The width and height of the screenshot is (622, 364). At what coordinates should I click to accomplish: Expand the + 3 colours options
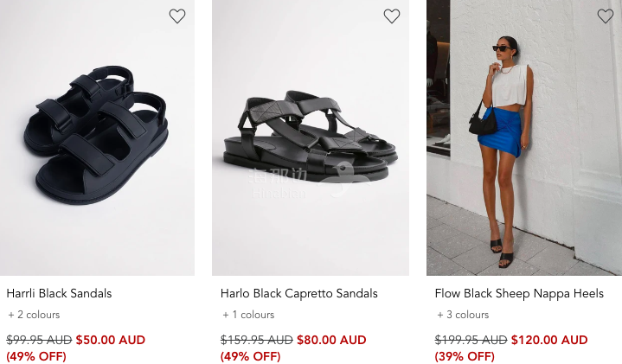pos(463,315)
